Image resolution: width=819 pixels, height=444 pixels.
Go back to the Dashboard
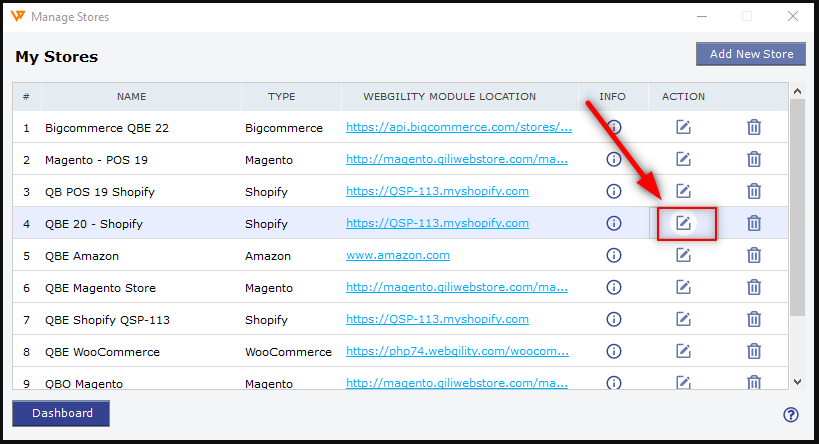pyautogui.click(x=61, y=413)
